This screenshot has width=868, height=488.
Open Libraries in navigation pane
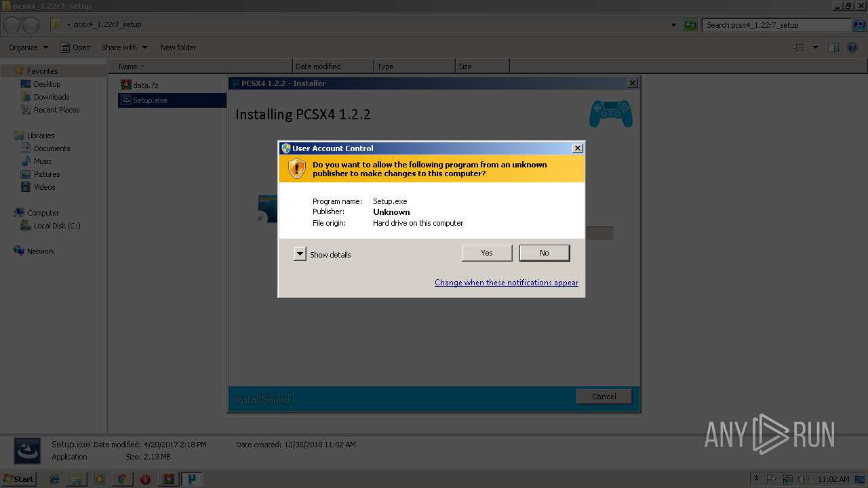tap(41, 136)
